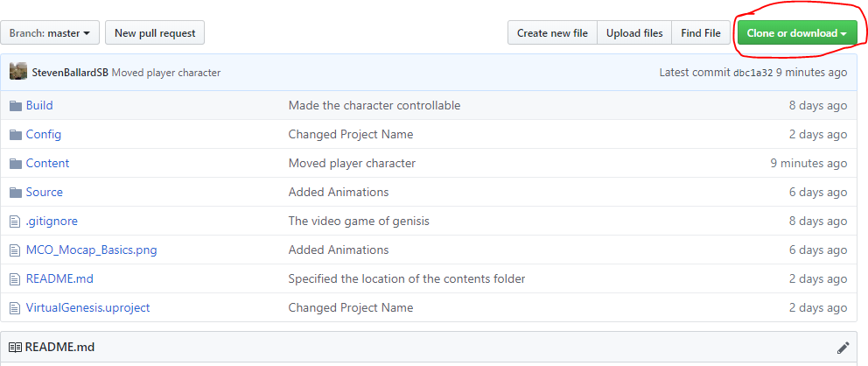Viewport: 868px width, 366px height.
Task: Open the Branch: master dropdown
Action: pos(49,33)
